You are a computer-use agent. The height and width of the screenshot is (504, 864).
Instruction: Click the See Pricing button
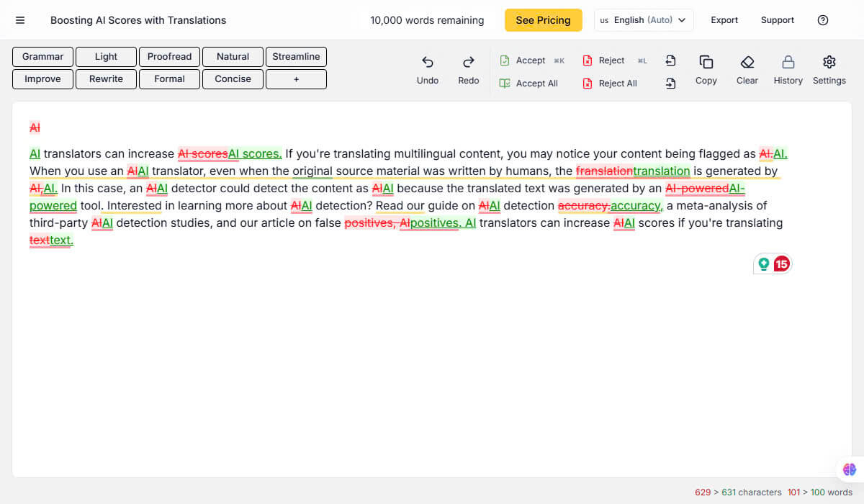tap(544, 20)
